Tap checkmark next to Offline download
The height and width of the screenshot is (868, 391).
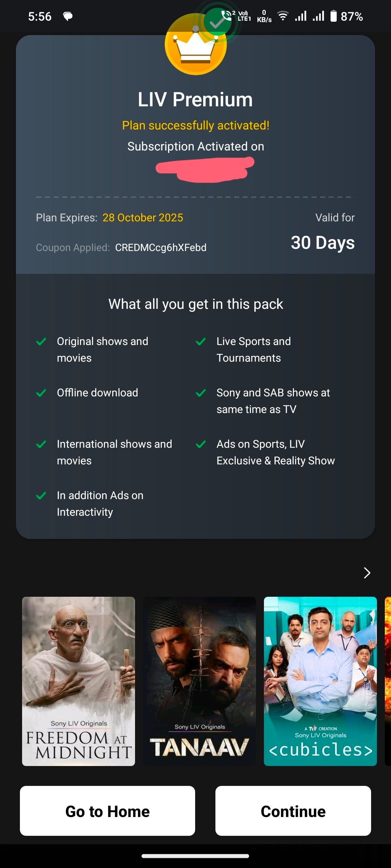point(41,393)
